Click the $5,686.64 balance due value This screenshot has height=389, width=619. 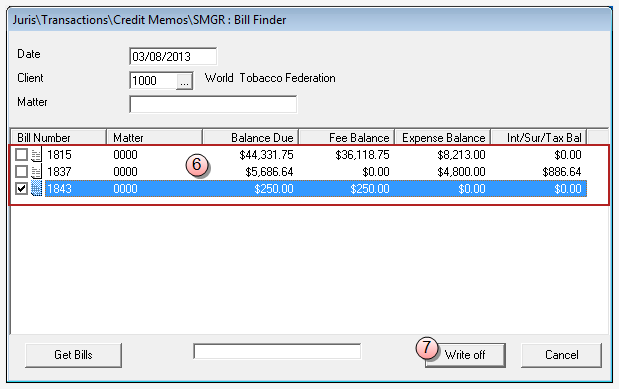click(269, 172)
